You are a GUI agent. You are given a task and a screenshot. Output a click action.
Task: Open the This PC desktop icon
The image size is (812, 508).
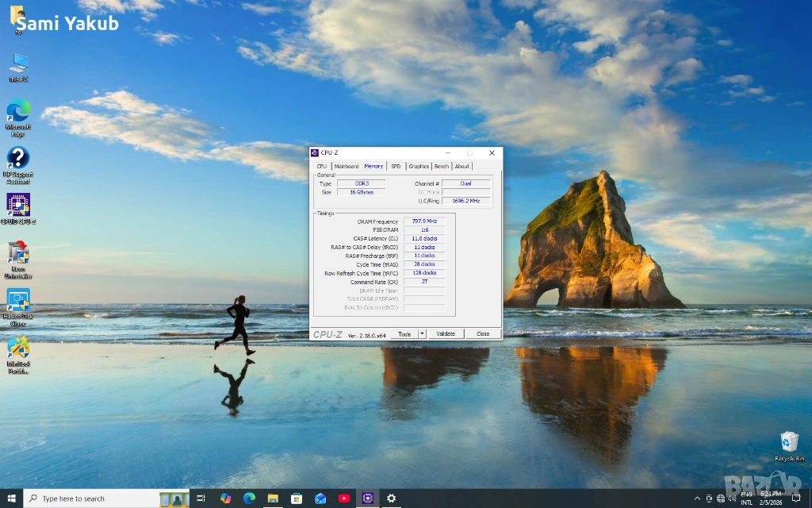pyautogui.click(x=18, y=64)
